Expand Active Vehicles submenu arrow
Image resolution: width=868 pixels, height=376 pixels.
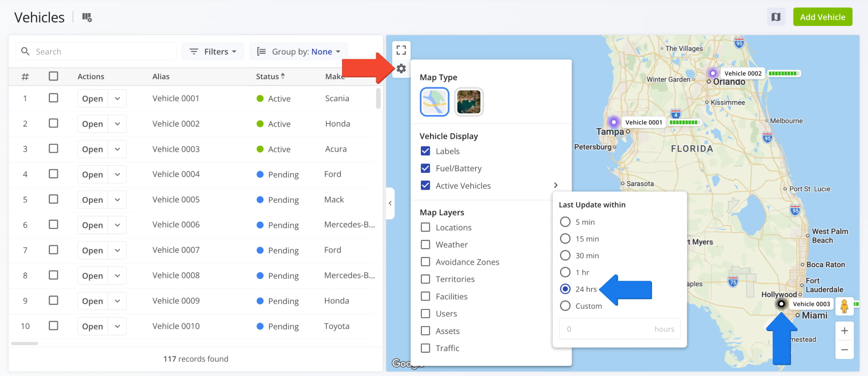coord(556,185)
